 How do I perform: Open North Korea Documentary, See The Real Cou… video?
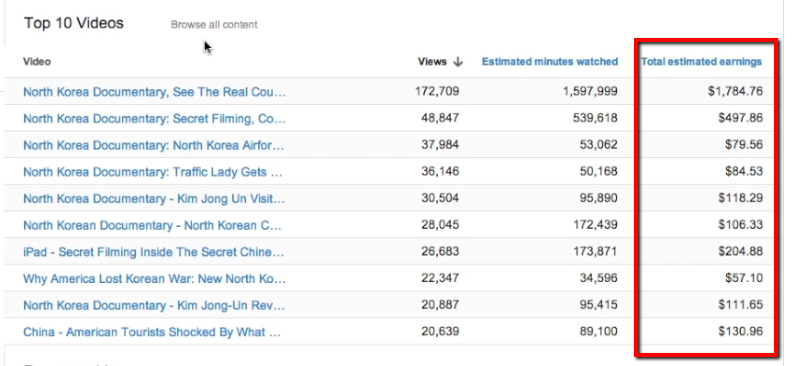155,92
